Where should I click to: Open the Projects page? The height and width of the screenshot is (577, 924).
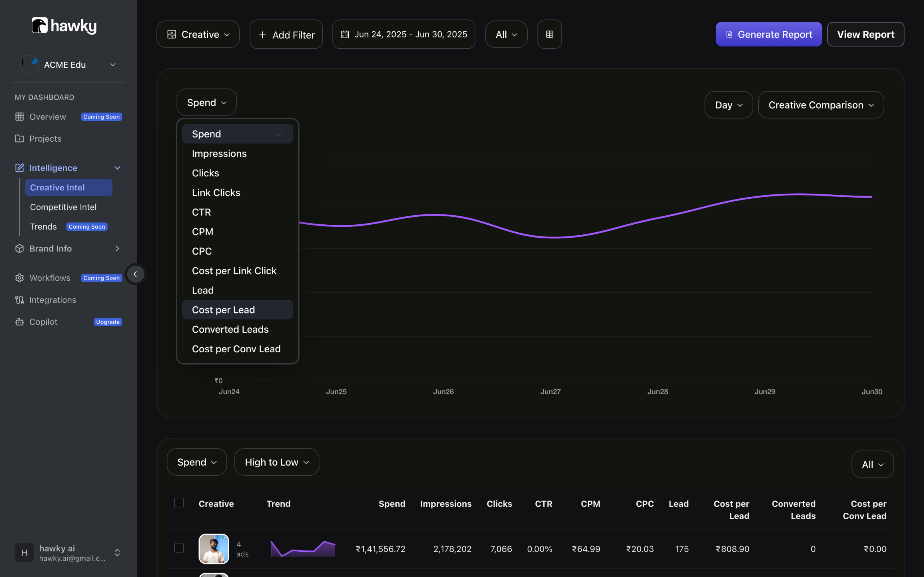[x=45, y=138]
